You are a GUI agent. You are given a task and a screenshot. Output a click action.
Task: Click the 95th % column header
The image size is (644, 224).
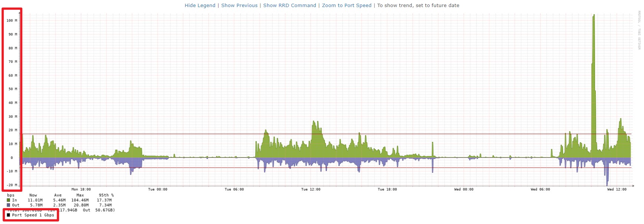pyautogui.click(x=106, y=195)
